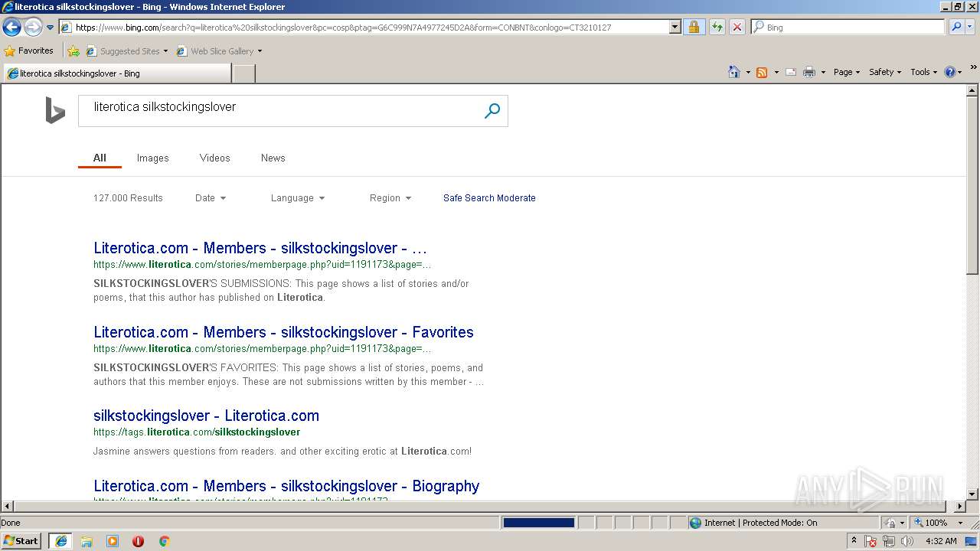Open the search provider dropdown arrow
The width and height of the screenshot is (980, 551).
point(970,27)
